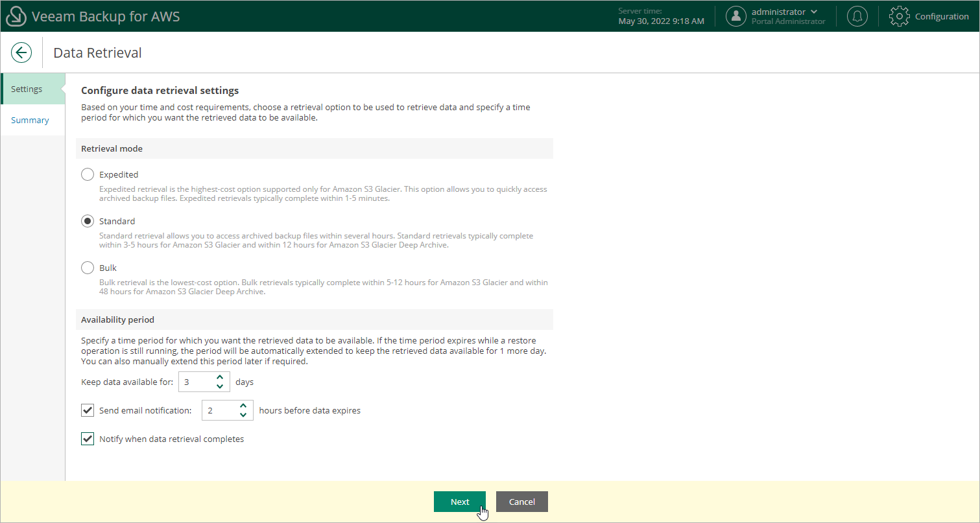The width and height of the screenshot is (980, 523).
Task: Click the Keep data available for label
Action: tap(127, 382)
